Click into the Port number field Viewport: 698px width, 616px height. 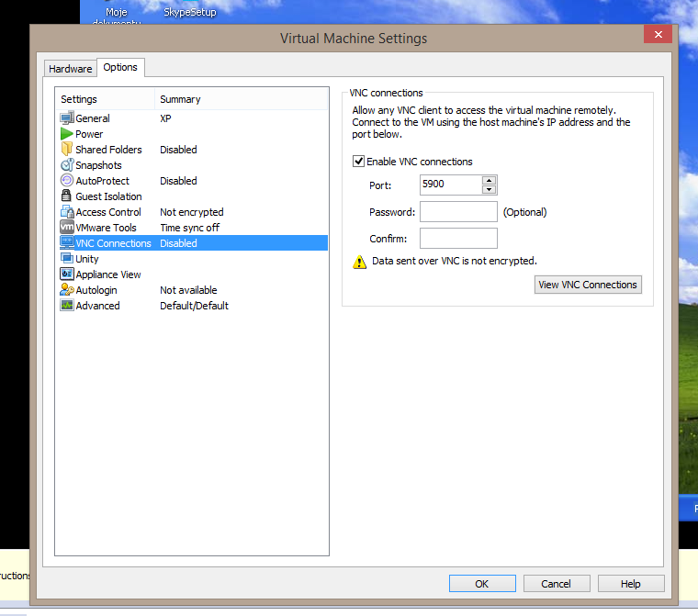tap(451, 185)
